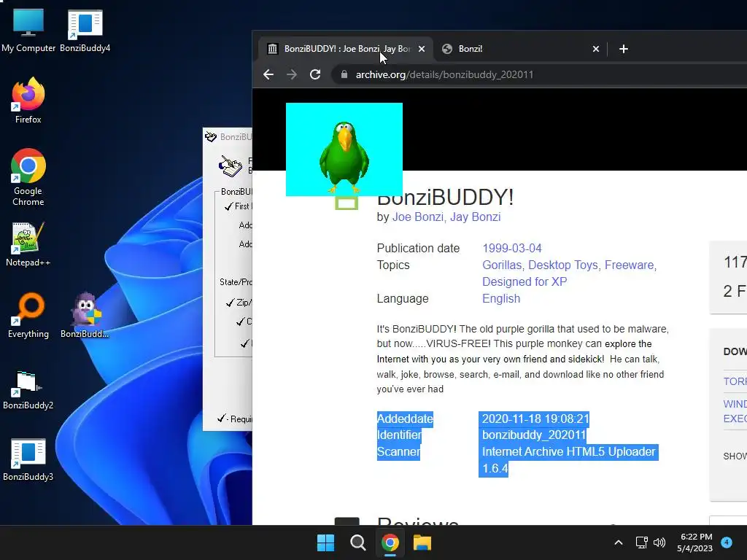Open the Freeware topic link

click(x=629, y=265)
